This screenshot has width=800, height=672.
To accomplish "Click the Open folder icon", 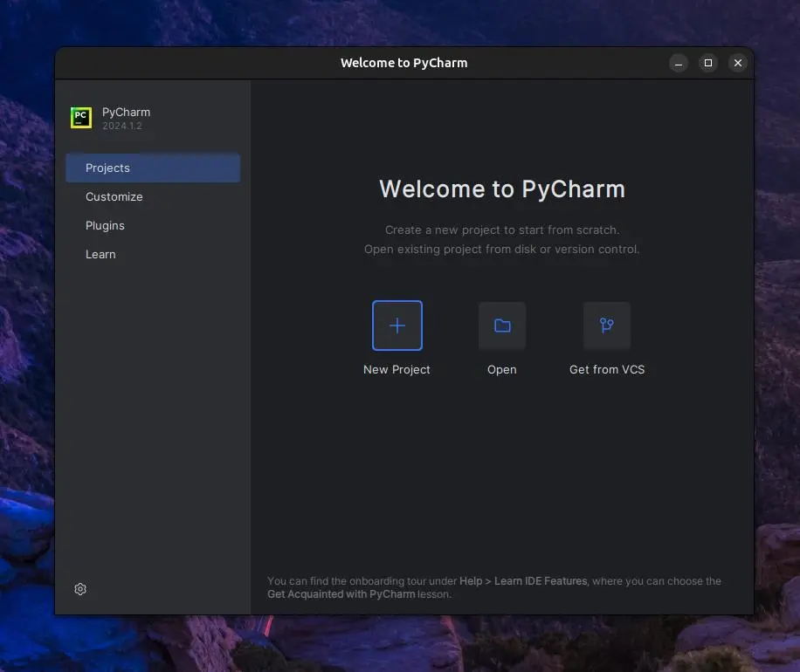I will pos(502,326).
